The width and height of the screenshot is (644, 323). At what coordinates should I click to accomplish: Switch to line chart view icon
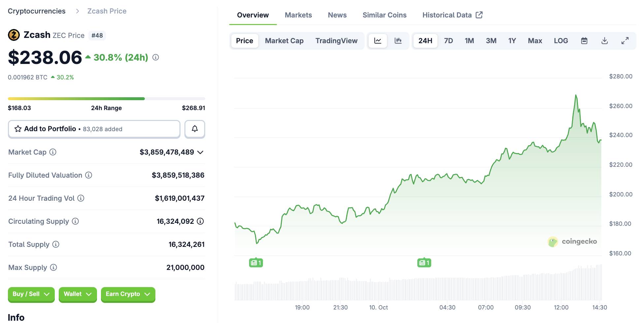378,41
